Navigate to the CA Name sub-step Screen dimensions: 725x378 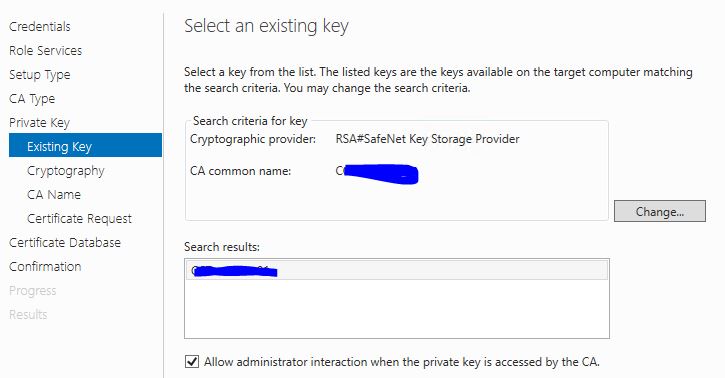[x=54, y=195]
